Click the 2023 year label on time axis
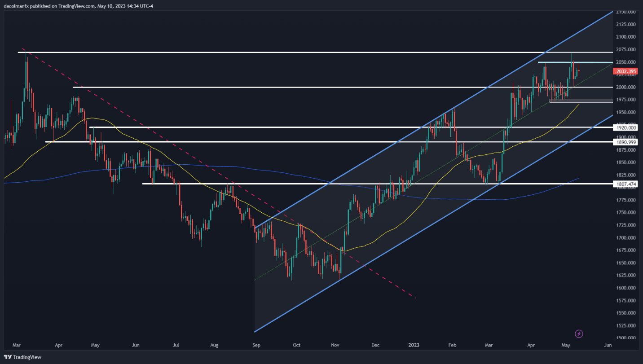 (x=414, y=346)
